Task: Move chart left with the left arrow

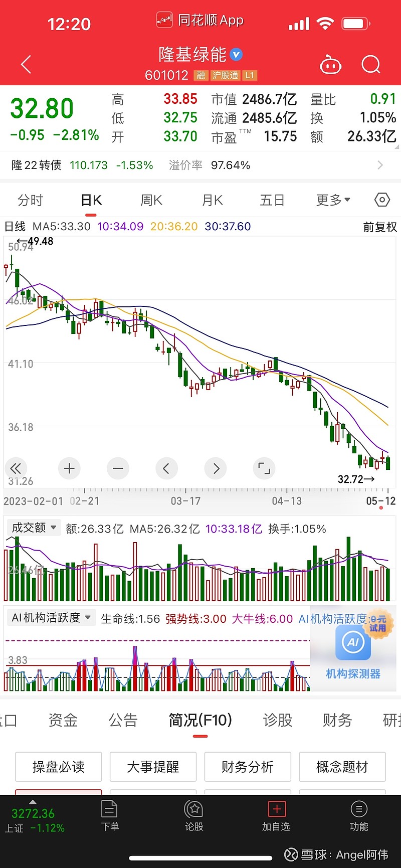Action: [x=166, y=469]
